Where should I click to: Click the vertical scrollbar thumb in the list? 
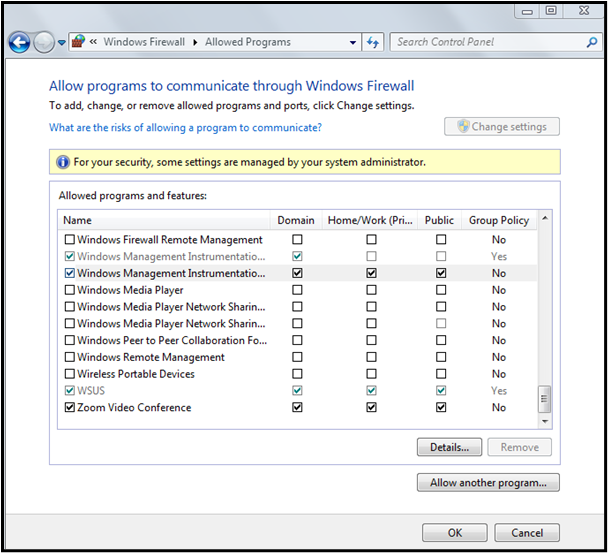[x=545, y=398]
